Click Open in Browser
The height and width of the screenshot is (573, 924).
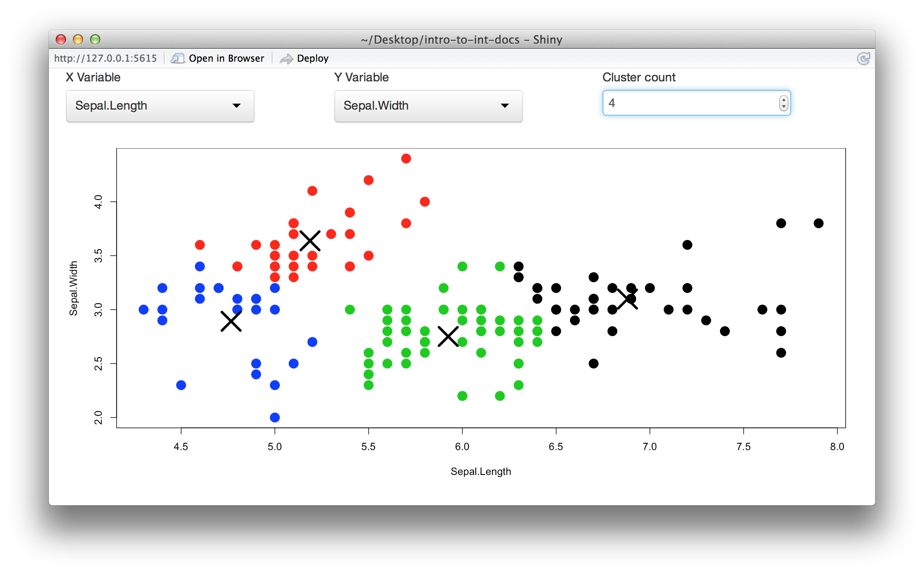click(226, 58)
